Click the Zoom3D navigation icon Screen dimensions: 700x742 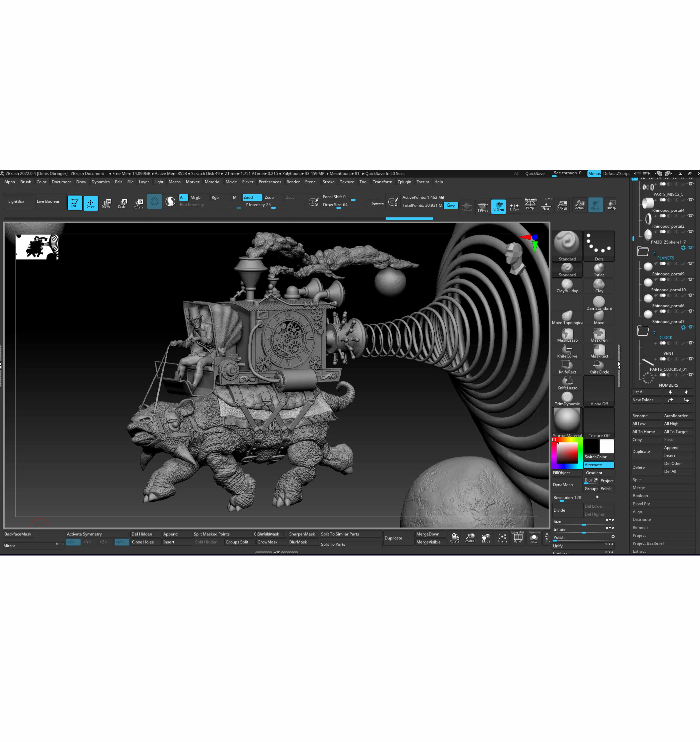click(x=470, y=538)
